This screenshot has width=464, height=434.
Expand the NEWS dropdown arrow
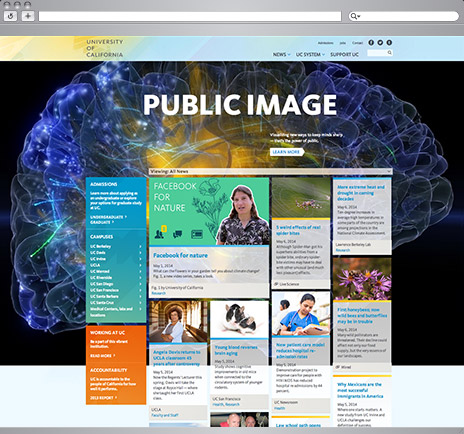tap(289, 55)
